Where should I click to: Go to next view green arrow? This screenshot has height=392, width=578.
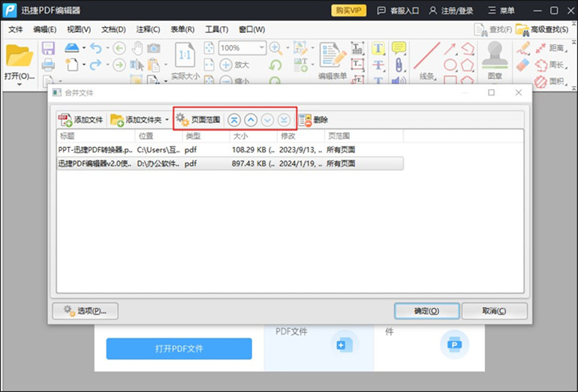119,65
